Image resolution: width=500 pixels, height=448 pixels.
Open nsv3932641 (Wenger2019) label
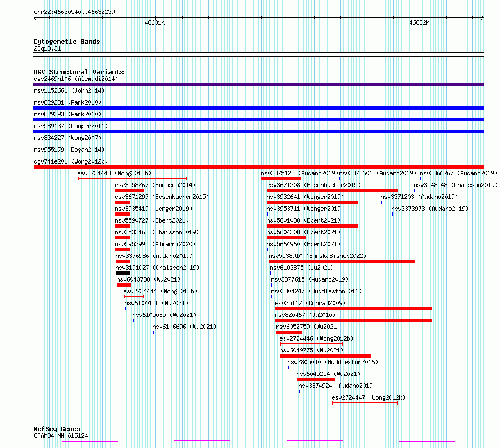point(305,197)
